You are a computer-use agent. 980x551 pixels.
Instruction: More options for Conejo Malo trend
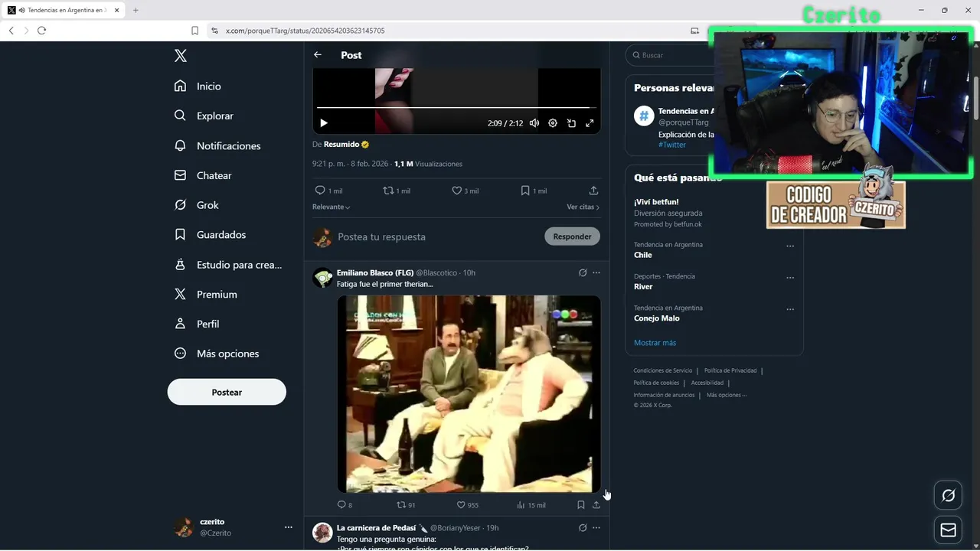(x=790, y=309)
